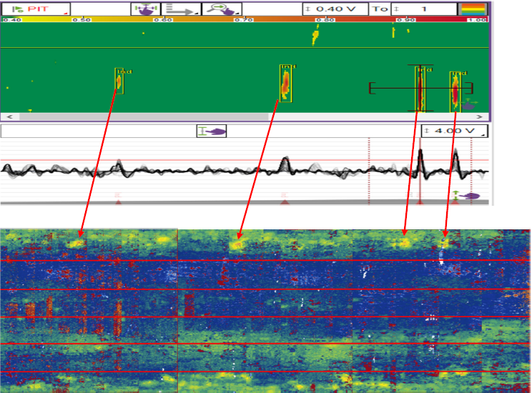
Task: Click the purple hand icon in C-scan corner
Action: [471, 105]
